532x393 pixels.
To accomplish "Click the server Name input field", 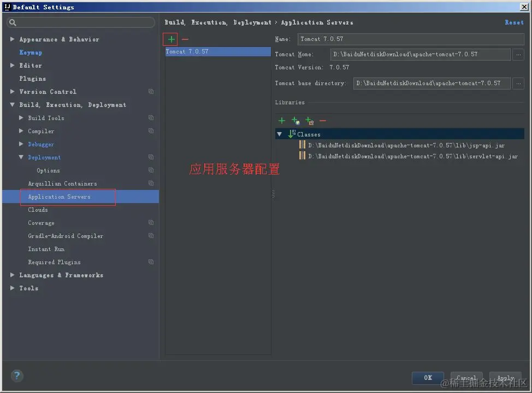I will 411,39.
